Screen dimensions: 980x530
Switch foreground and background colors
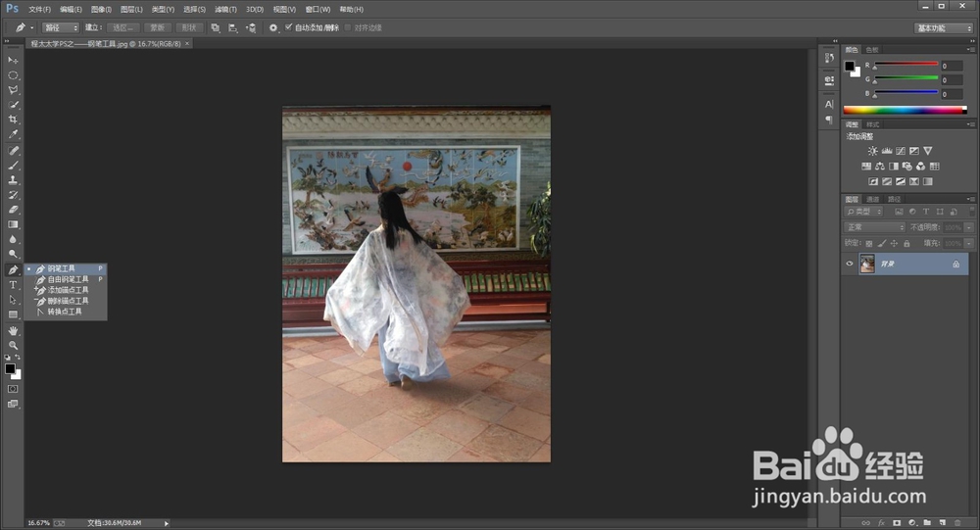(18, 357)
